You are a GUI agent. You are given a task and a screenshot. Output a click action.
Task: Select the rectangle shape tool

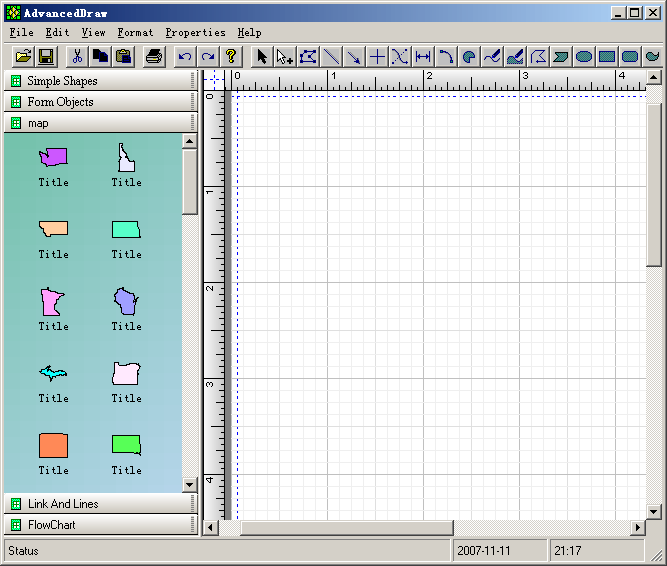pyautogui.click(x=607, y=57)
